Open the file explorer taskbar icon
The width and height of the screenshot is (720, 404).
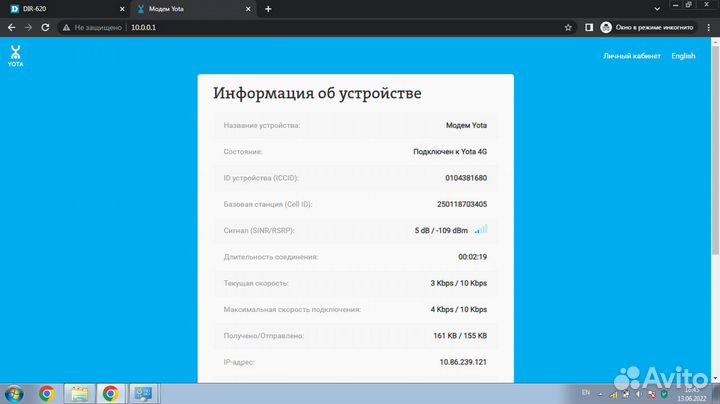pos(79,394)
